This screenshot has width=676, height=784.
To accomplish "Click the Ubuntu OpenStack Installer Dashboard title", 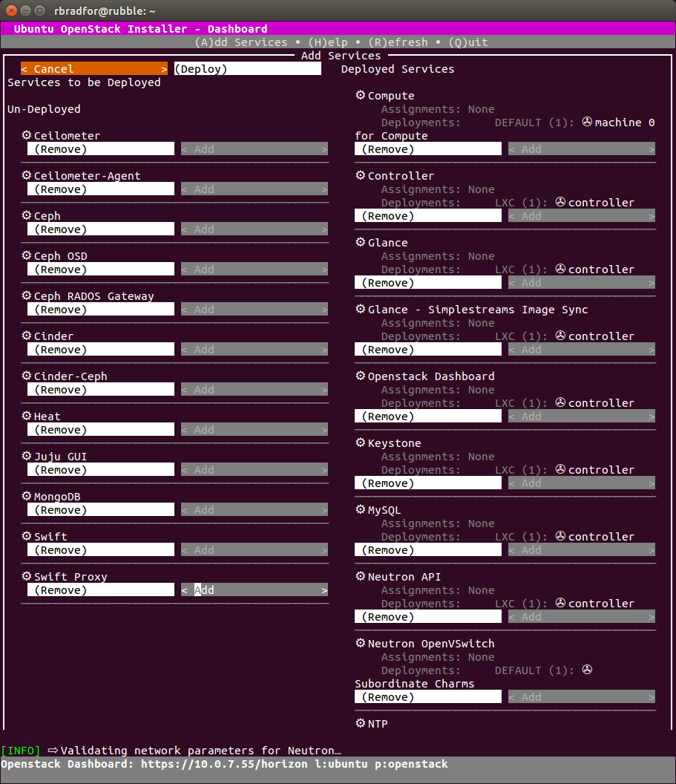I will click(x=140, y=28).
